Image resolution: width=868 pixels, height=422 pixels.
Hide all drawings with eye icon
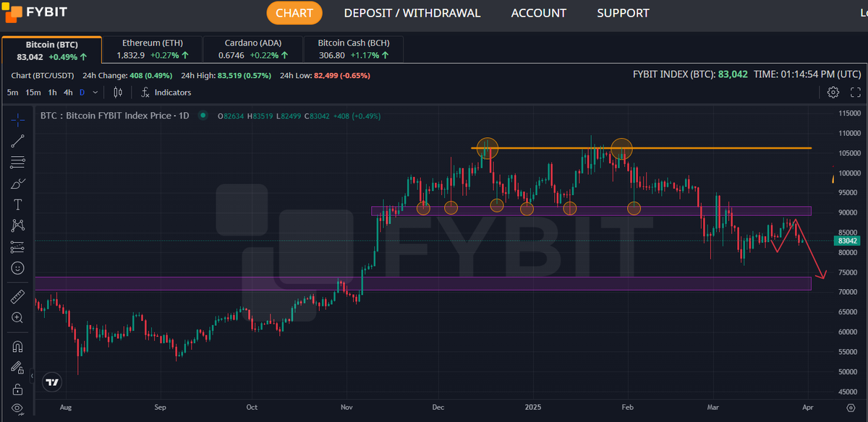pyautogui.click(x=18, y=409)
